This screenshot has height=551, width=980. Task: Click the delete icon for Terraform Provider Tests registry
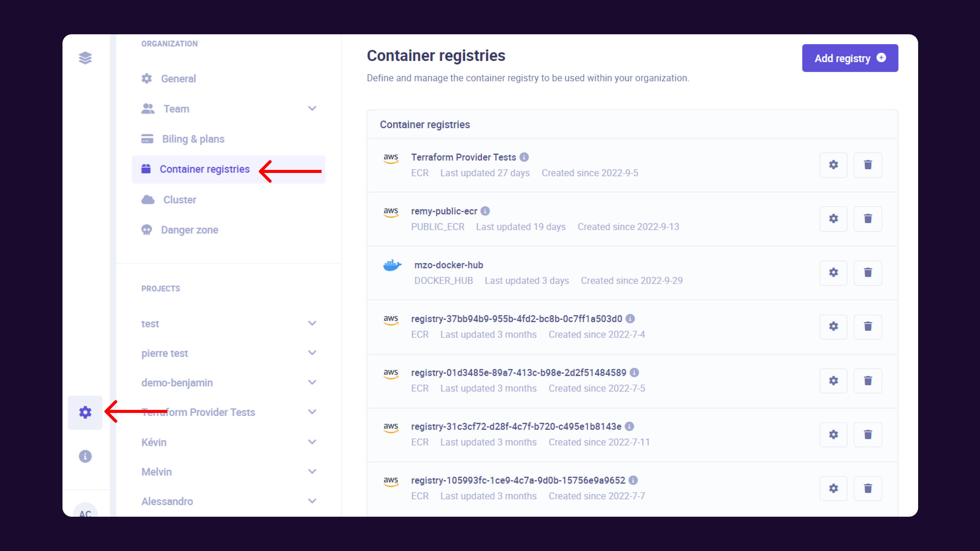tap(868, 165)
